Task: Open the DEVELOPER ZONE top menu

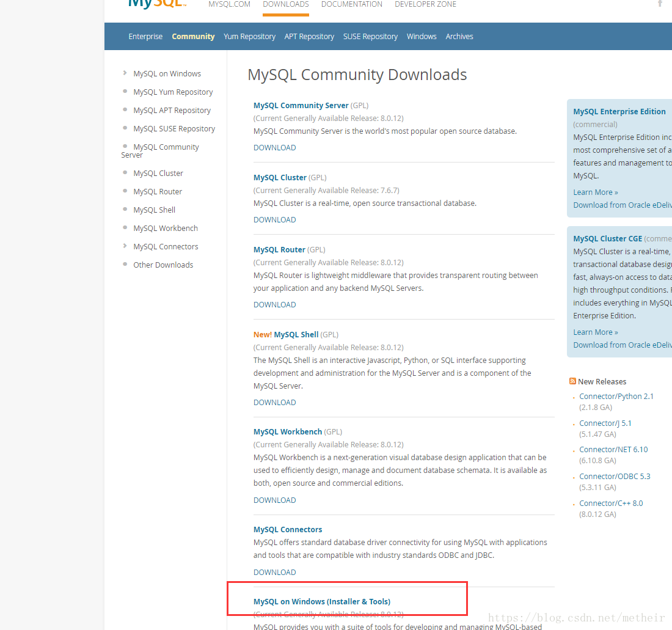Action: pos(426,4)
